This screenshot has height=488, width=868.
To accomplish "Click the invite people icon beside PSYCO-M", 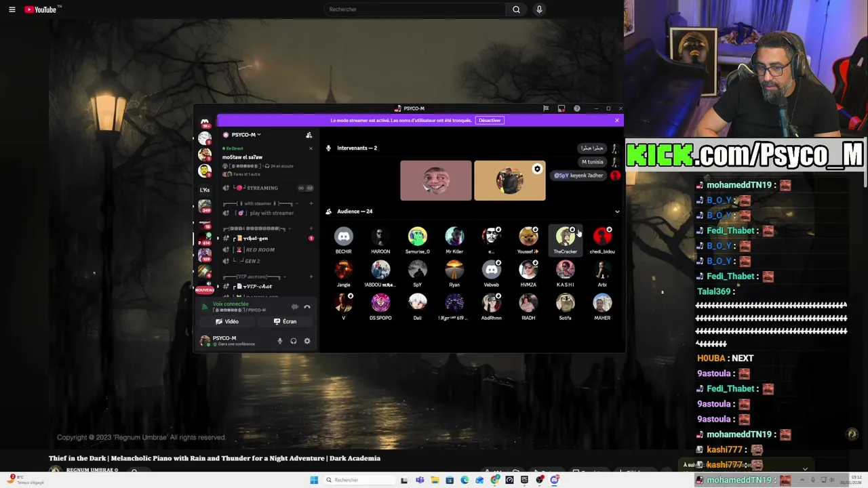I will click(x=309, y=135).
